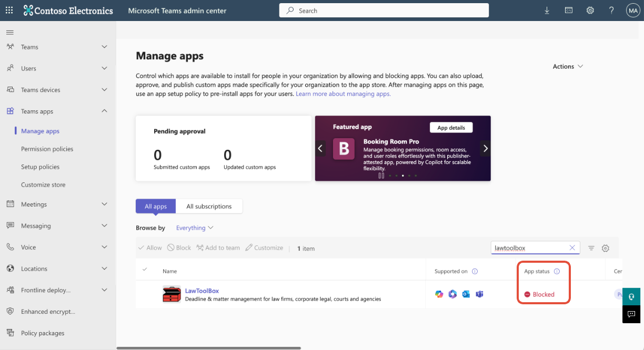
Task: Expand the Voice navigation section
Action: click(x=104, y=247)
